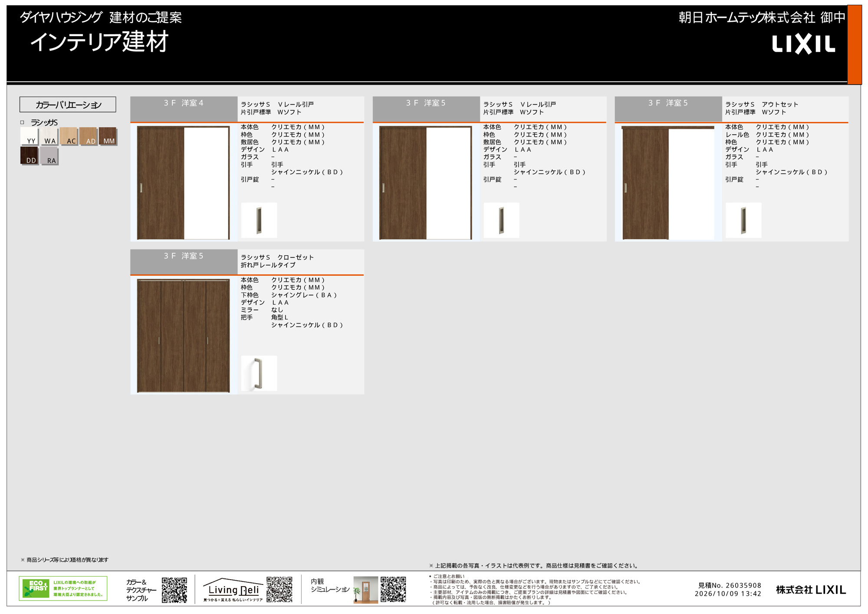Image resolution: width=868 pixels, height=614 pixels.
Task: Click the Living Deli logo
Action: [x=233, y=590]
